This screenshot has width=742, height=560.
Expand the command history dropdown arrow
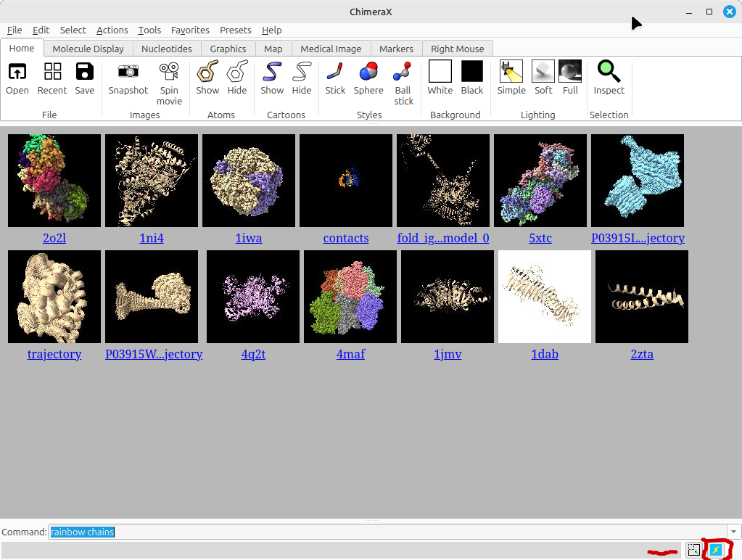pos(733,532)
